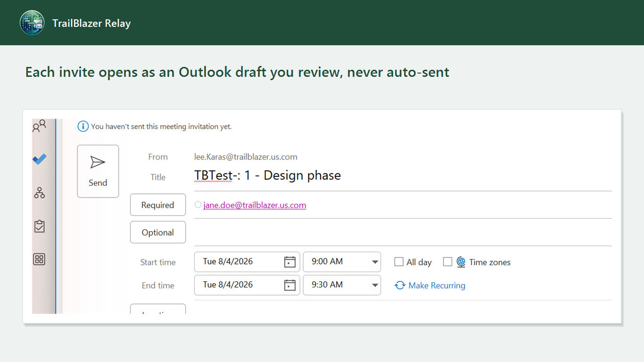Image resolution: width=644 pixels, height=362 pixels.
Task: Click the Required attendees button
Action: coord(158,205)
